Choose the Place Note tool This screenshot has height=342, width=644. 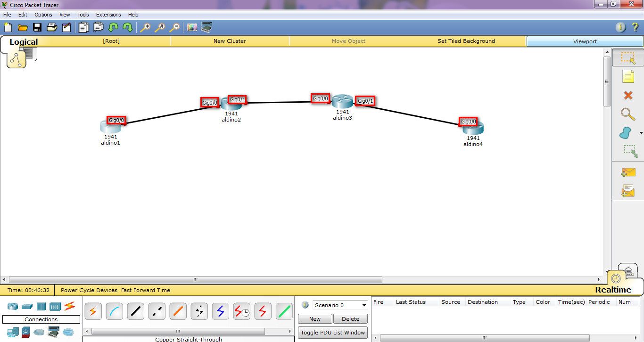pos(627,76)
